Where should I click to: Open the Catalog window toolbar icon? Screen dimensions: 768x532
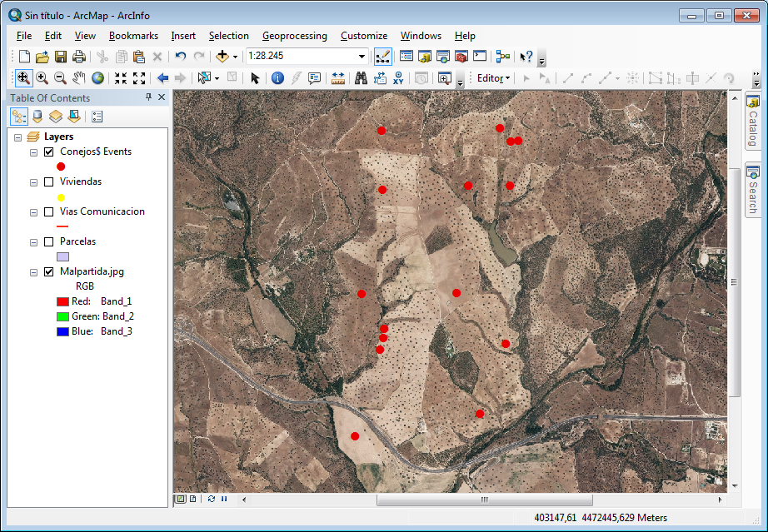pyautogui.click(x=424, y=57)
